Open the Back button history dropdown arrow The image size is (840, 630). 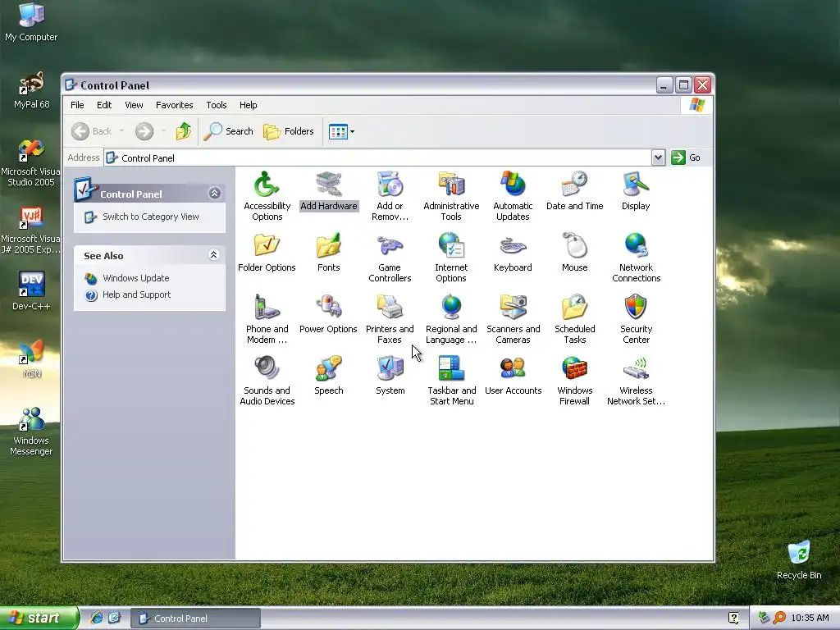(x=121, y=131)
